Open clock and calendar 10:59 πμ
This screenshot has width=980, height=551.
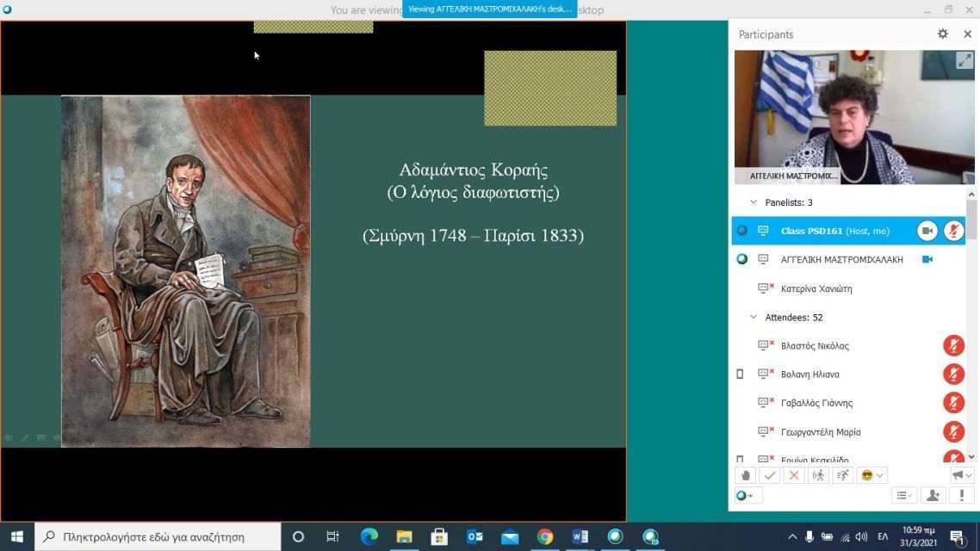point(918,536)
